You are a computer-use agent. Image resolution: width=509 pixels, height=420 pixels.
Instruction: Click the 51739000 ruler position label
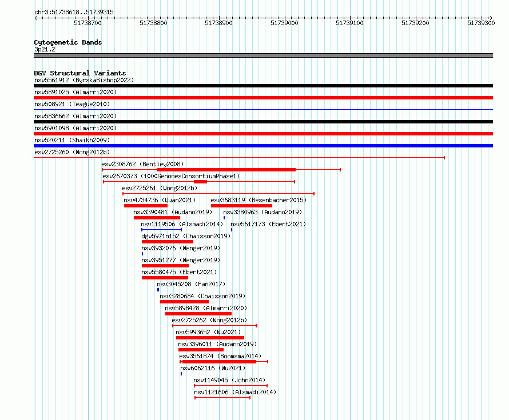284,23
